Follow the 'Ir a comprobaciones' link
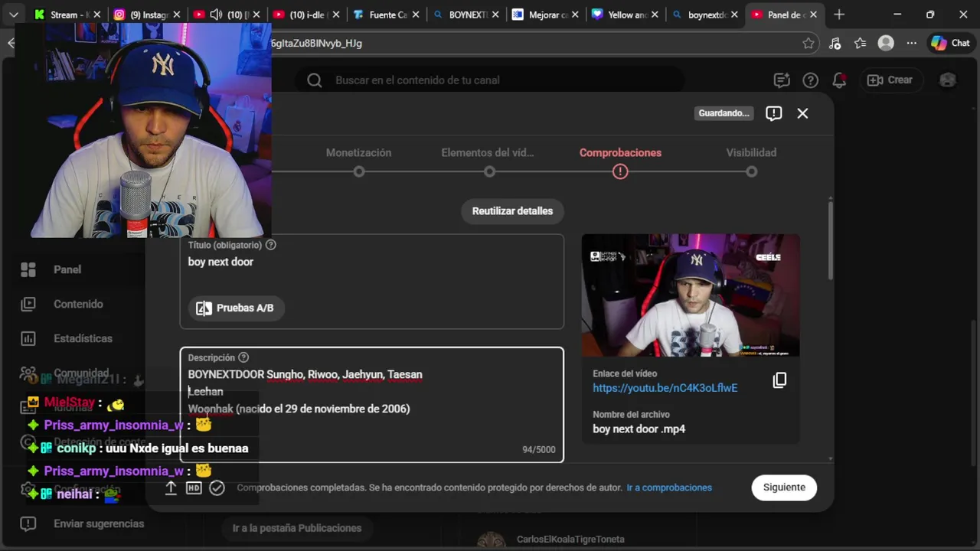 click(669, 487)
